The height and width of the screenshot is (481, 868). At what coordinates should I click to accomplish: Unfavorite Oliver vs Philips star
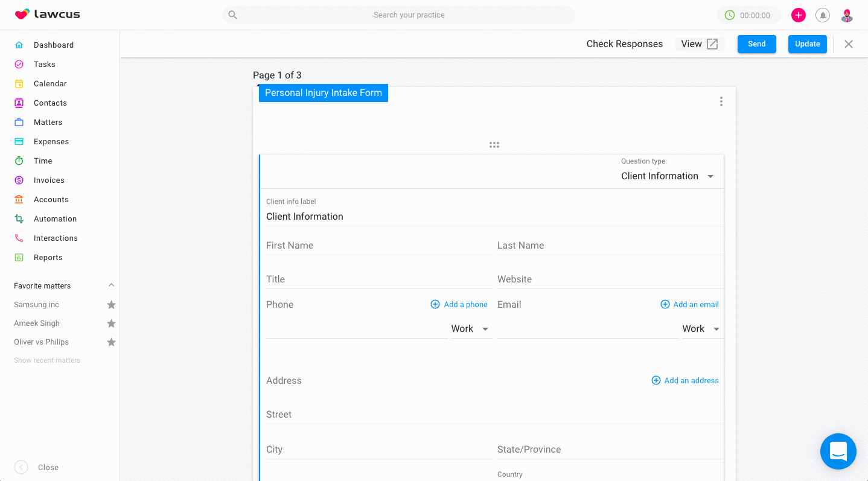coord(111,342)
